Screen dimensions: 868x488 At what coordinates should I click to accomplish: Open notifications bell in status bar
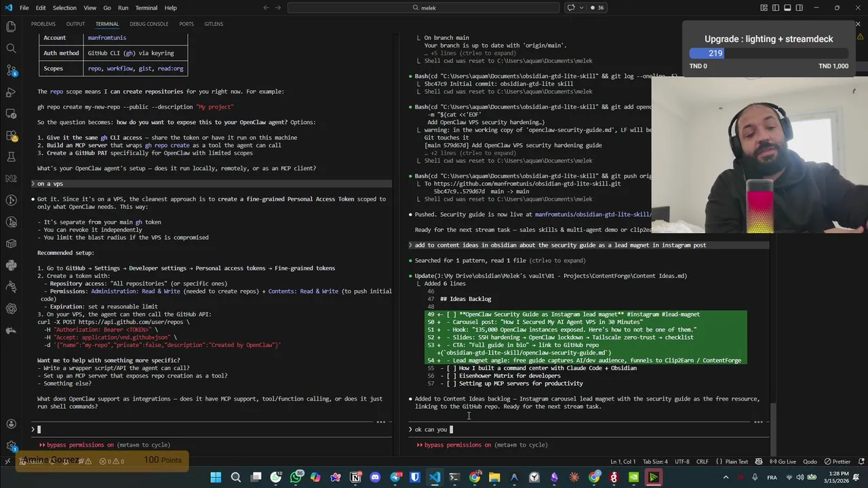click(x=860, y=462)
